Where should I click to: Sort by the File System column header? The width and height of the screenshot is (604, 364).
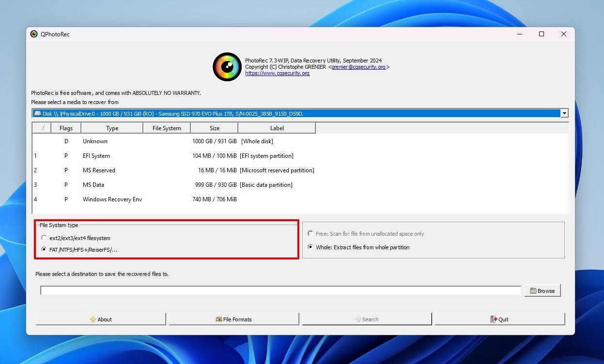tap(167, 128)
